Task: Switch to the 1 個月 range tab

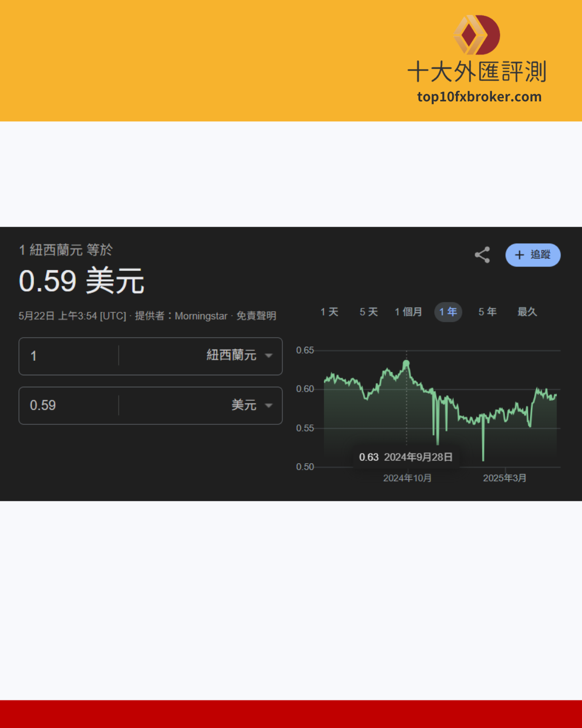Action: (x=408, y=312)
